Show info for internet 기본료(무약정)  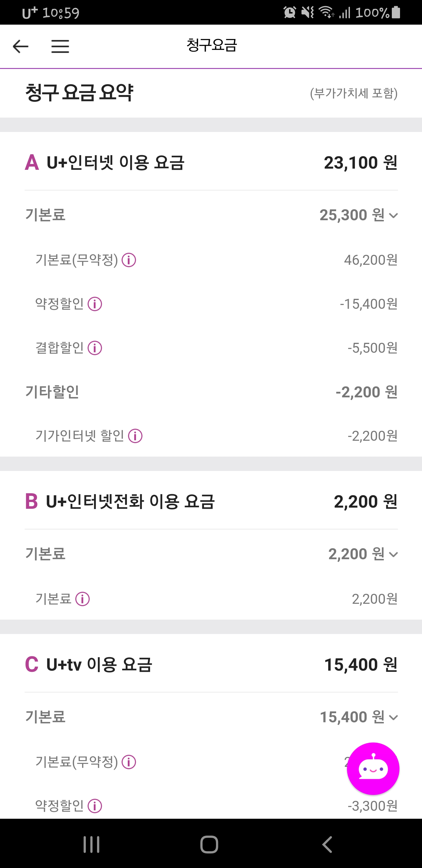tap(129, 260)
